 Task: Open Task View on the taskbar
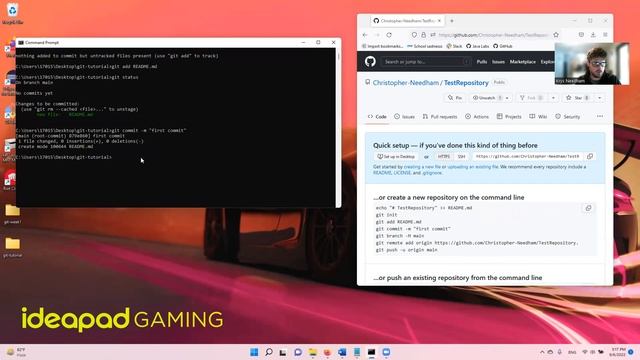(x=283, y=352)
